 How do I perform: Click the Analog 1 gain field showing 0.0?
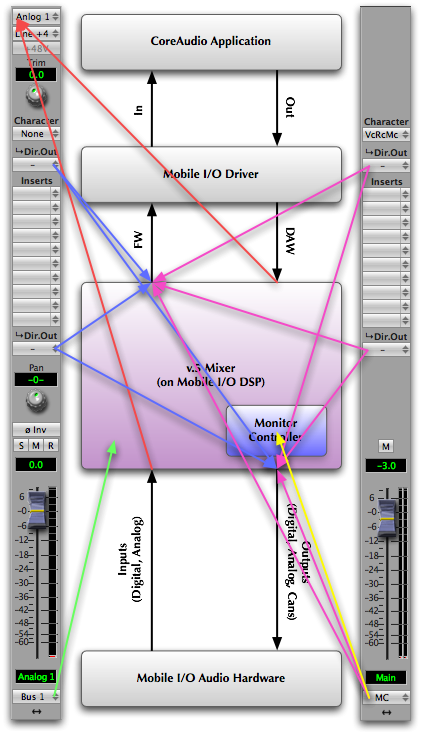click(36, 465)
